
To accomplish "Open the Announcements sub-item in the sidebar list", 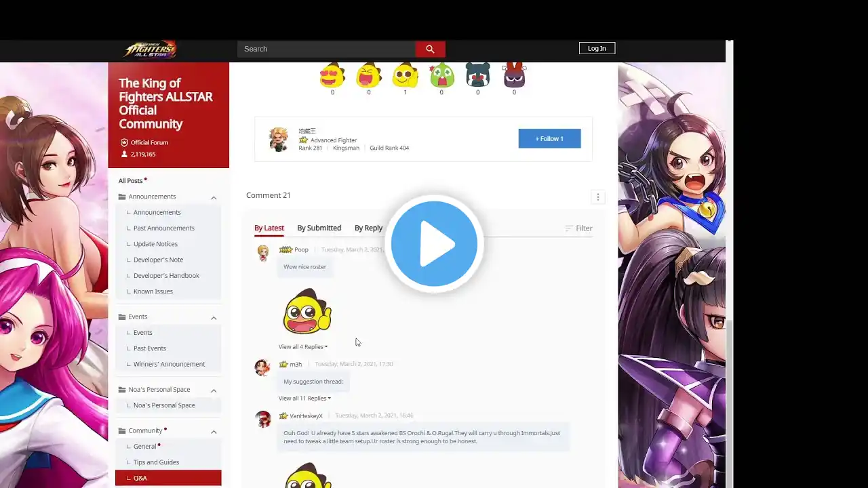I will [x=157, y=212].
